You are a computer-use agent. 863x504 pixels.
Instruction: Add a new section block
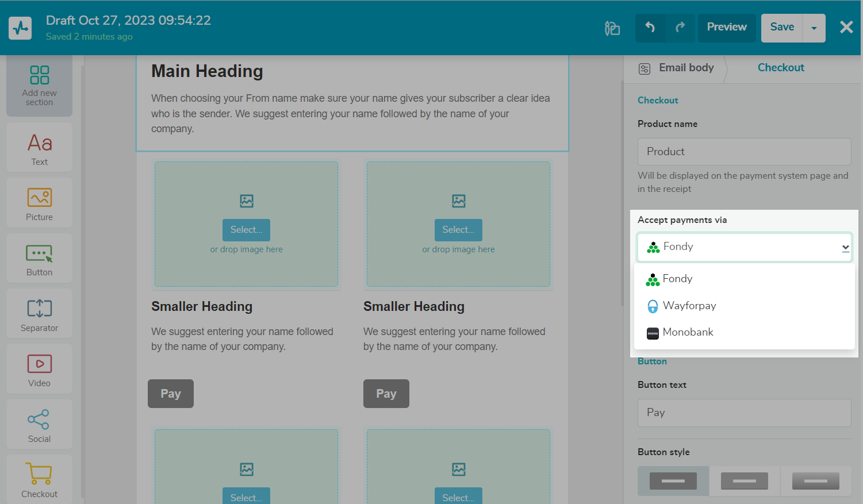(x=40, y=86)
